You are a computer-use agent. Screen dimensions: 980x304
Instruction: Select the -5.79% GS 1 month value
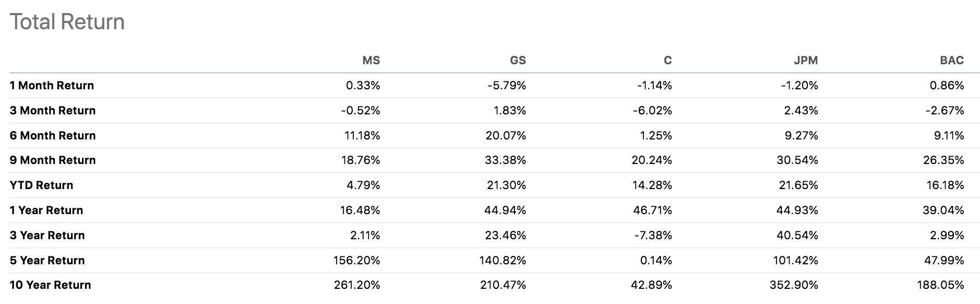tap(506, 86)
